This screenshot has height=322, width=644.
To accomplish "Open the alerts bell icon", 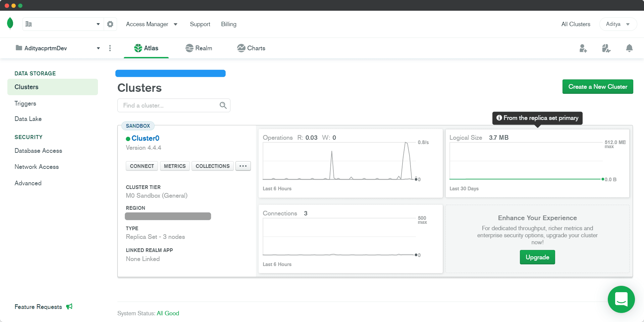I will coord(629,48).
